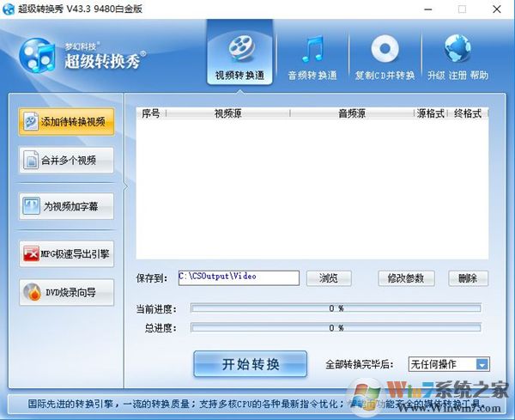Click the 序号 column header
The width and height of the screenshot is (515, 420).
(151, 113)
